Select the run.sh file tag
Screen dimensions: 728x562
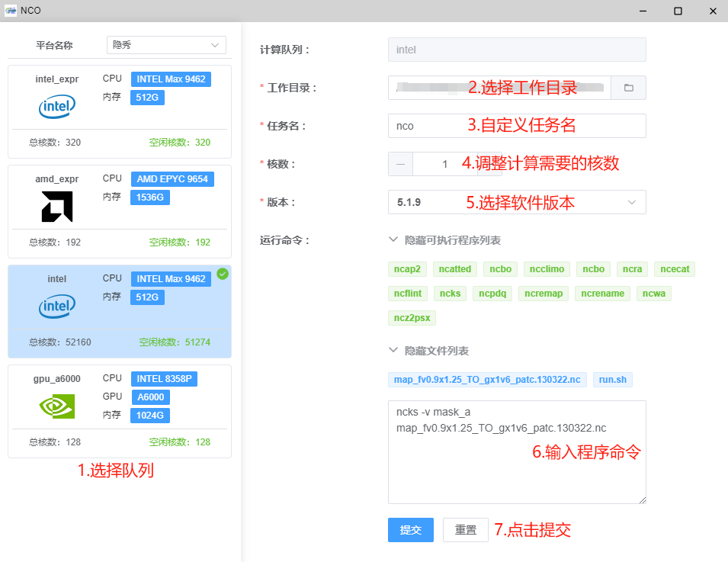point(612,380)
